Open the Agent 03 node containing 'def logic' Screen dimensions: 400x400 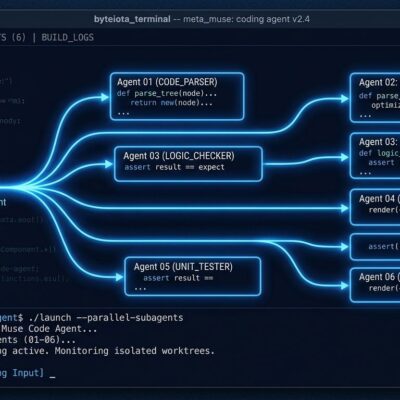pyautogui.click(x=375, y=156)
